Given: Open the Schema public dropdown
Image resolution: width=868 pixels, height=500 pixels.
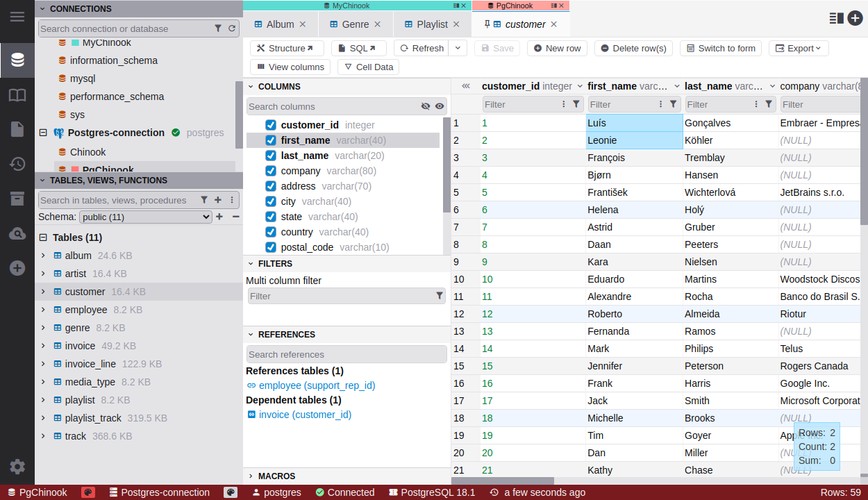Looking at the screenshot, I should click(x=145, y=217).
